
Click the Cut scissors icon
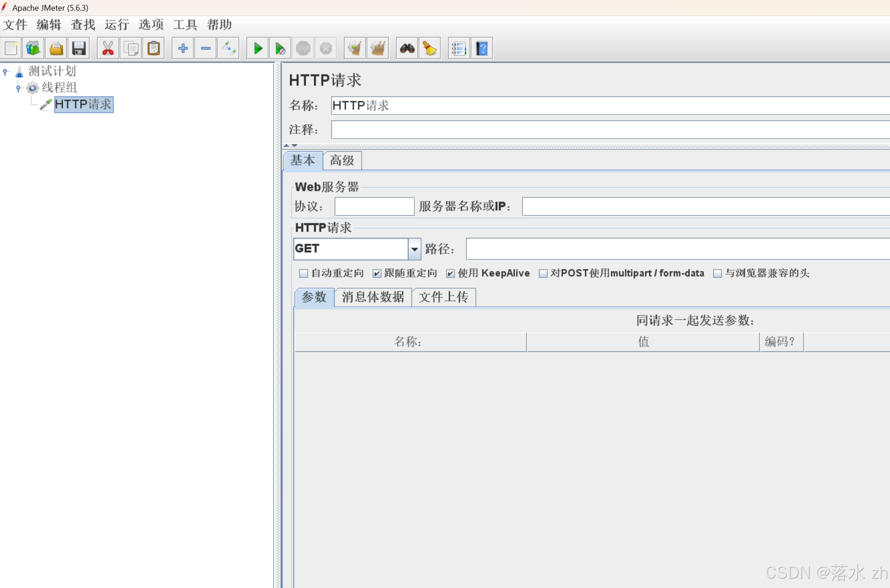108,48
